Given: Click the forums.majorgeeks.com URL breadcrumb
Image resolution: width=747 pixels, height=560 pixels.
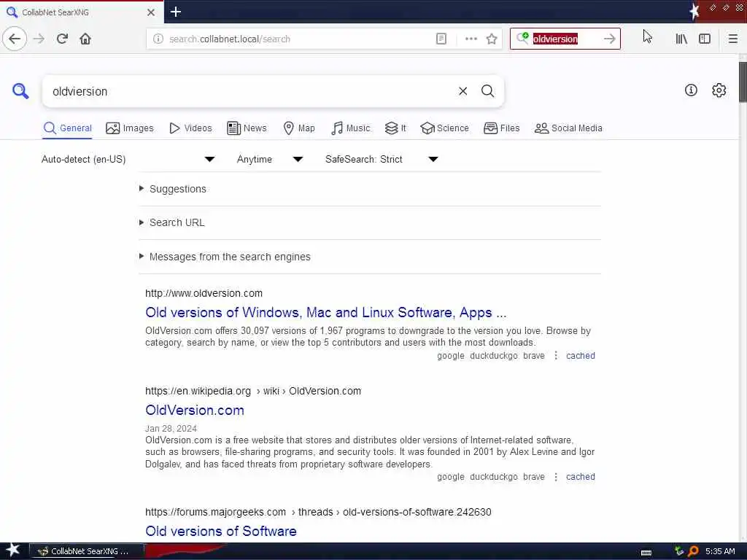Looking at the screenshot, I should tap(318, 512).
